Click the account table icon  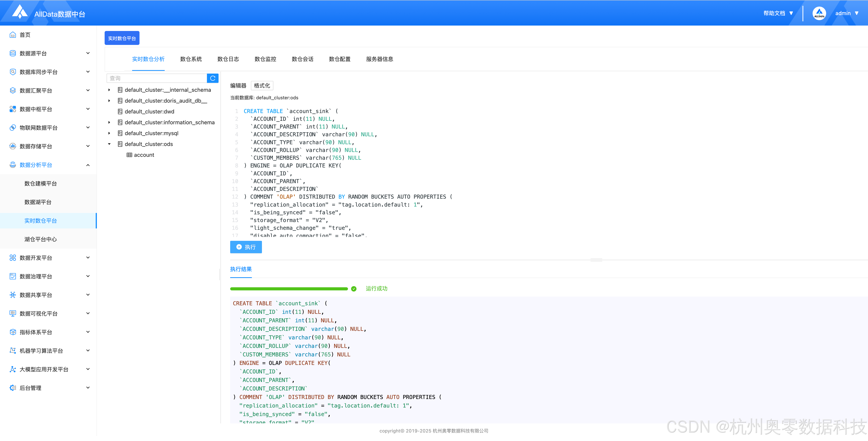click(x=129, y=155)
